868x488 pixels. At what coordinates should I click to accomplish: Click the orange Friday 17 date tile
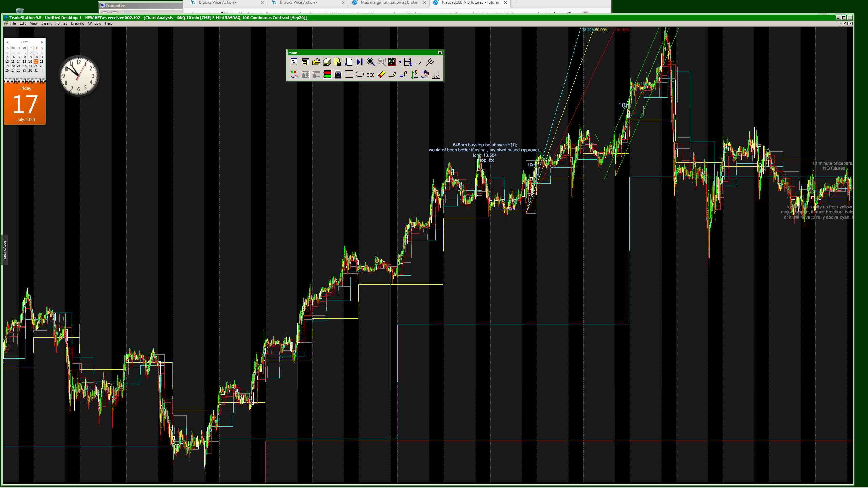coord(25,103)
